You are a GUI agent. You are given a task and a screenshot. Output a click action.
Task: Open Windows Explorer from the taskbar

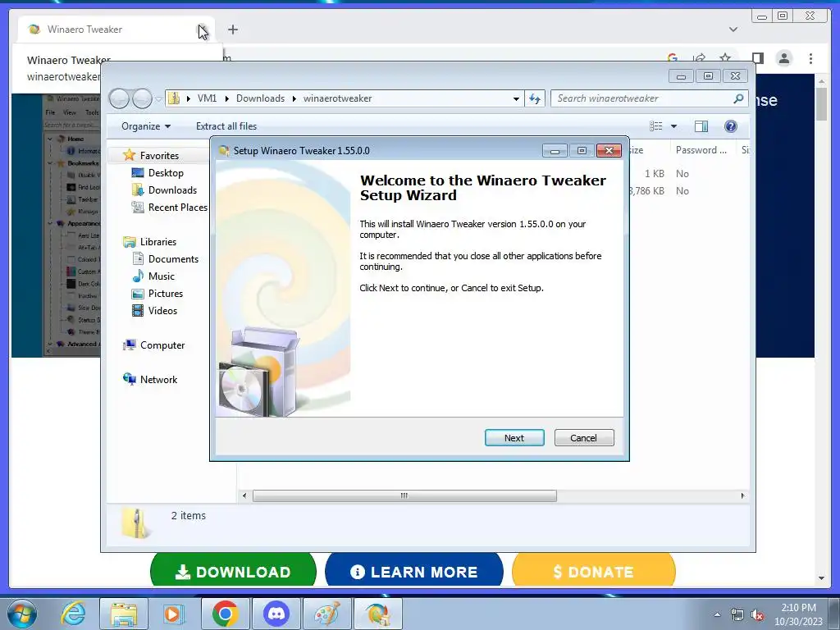pyautogui.click(x=124, y=614)
